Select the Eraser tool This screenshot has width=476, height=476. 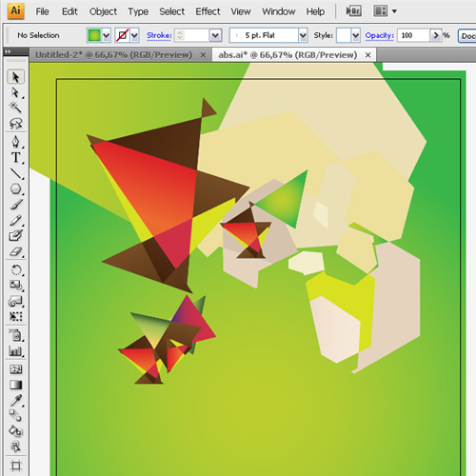15,252
